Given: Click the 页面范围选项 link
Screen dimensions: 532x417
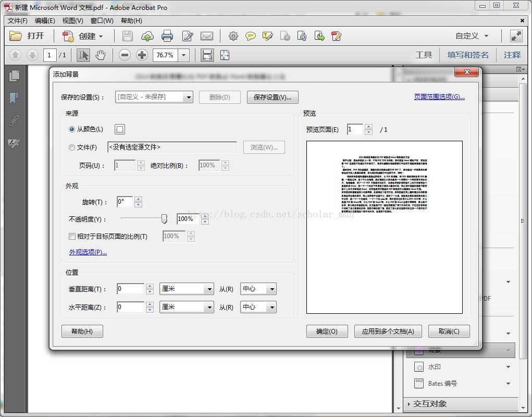Looking at the screenshot, I should point(439,97).
